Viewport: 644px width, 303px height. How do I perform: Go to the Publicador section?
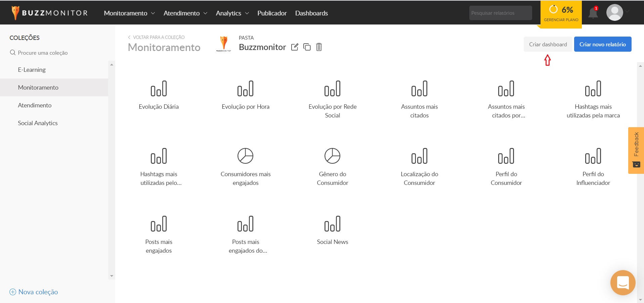272,13
